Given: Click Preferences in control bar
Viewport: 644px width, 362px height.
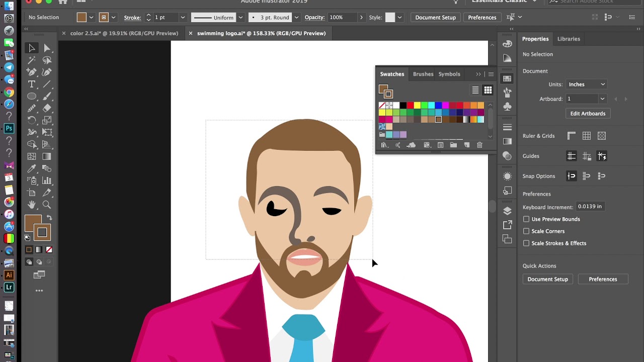Looking at the screenshot, I should 482,18.
